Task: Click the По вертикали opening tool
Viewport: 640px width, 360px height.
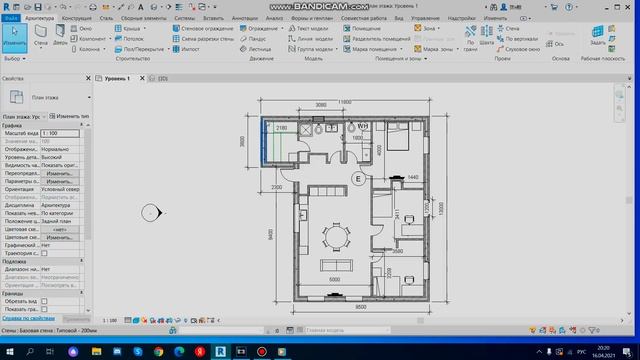Action: point(518,39)
